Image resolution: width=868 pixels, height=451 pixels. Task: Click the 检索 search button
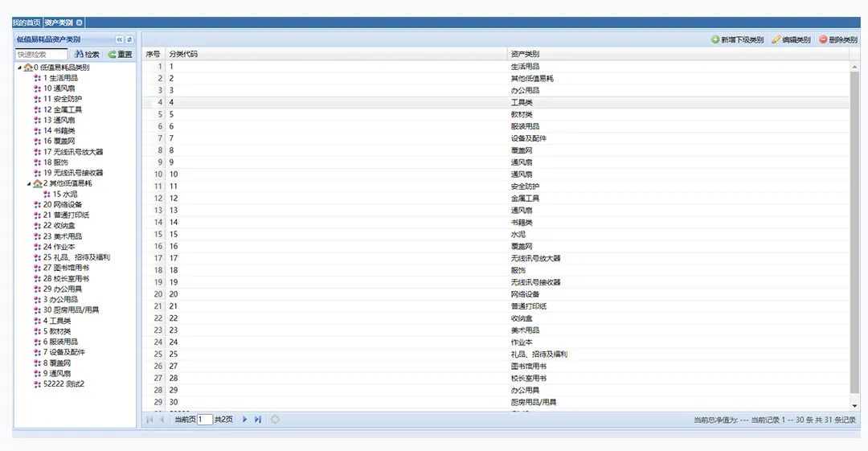pos(87,55)
